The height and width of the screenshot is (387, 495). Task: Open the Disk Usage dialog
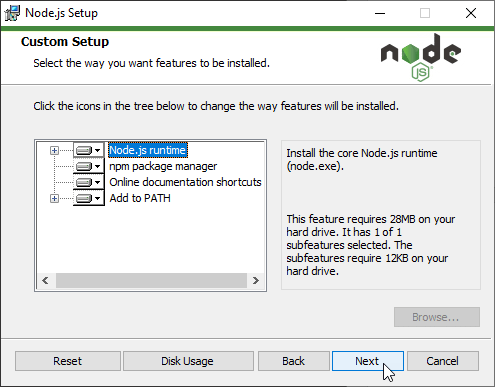188,361
